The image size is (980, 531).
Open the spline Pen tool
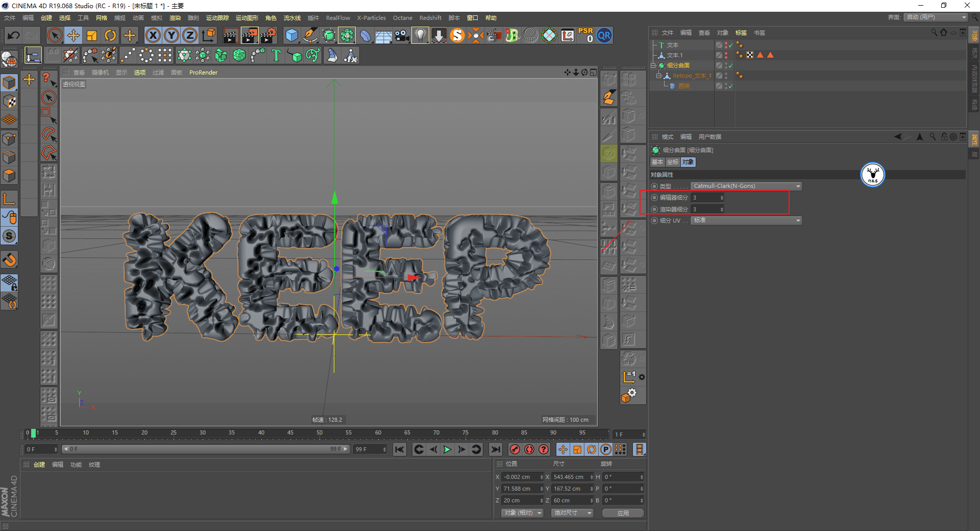click(310, 36)
